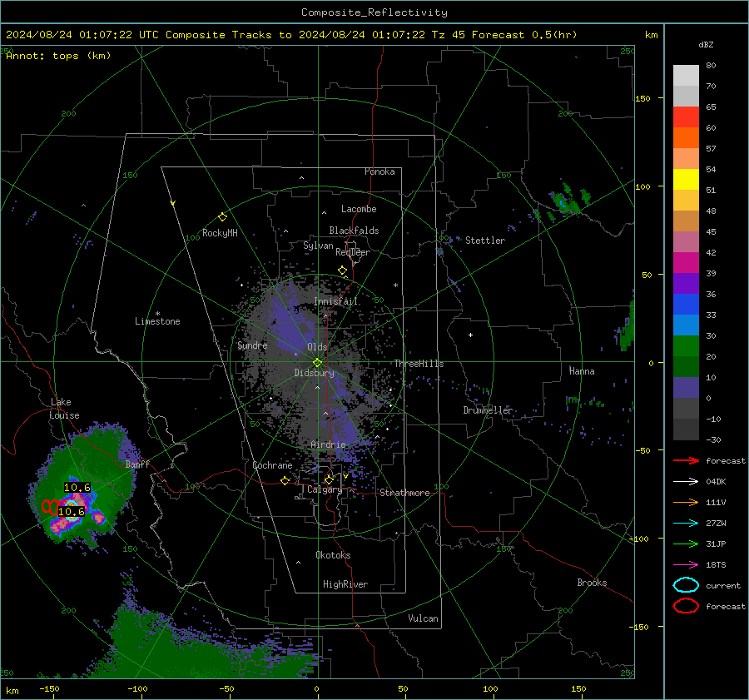
Task: Select the orange 111V track arrow
Action: pyautogui.click(x=686, y=502)
